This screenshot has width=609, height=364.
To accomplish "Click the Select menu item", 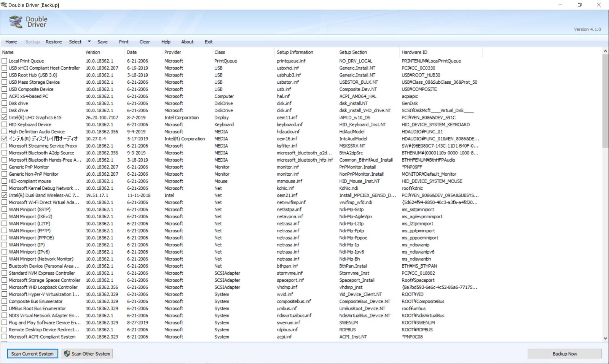I will point(75,42).
